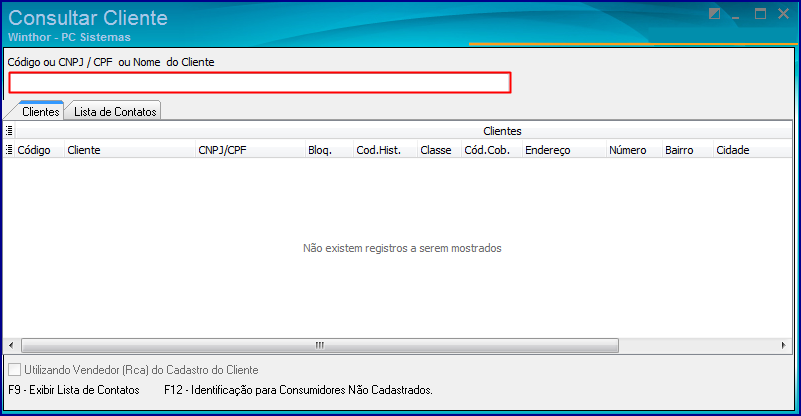Click the Número column header

pos(634,150)
